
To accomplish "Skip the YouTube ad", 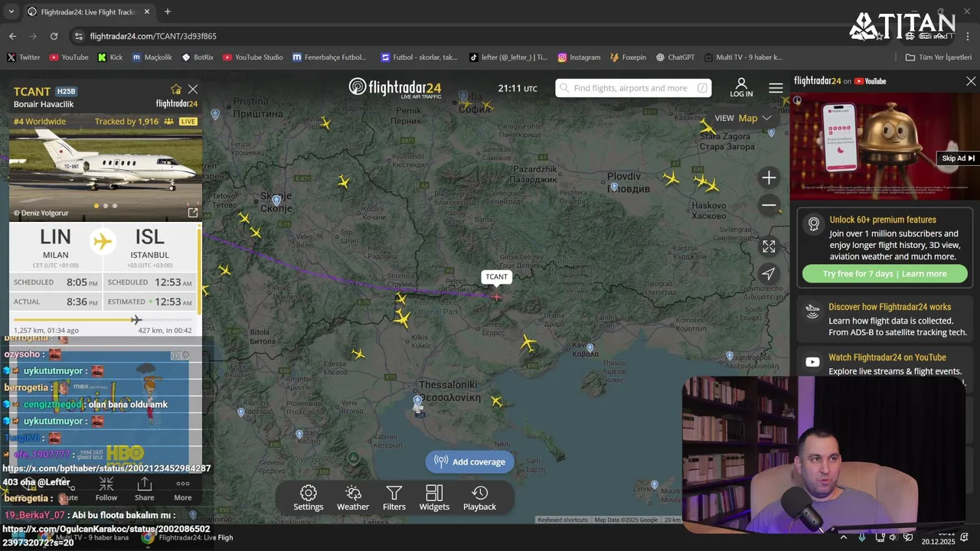I will point(958,158).
